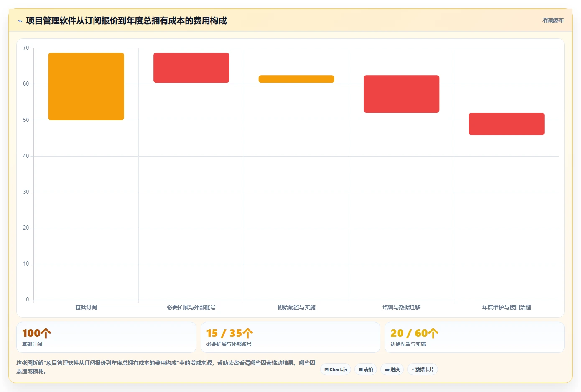581x392 pixels.
Task: Click the Chart.js tag chip
Action: tap(336, 369)
